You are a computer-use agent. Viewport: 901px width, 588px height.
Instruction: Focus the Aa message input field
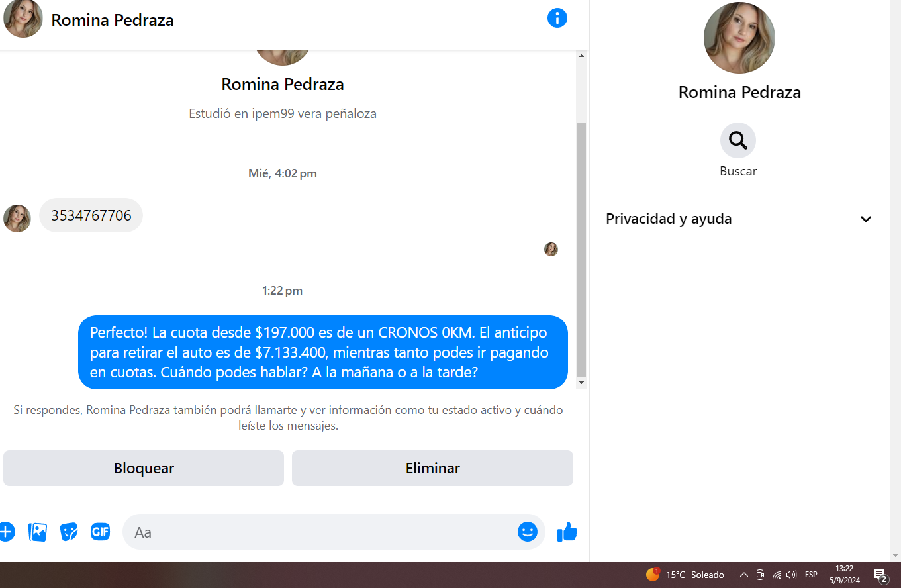click(x=319, y=532)
